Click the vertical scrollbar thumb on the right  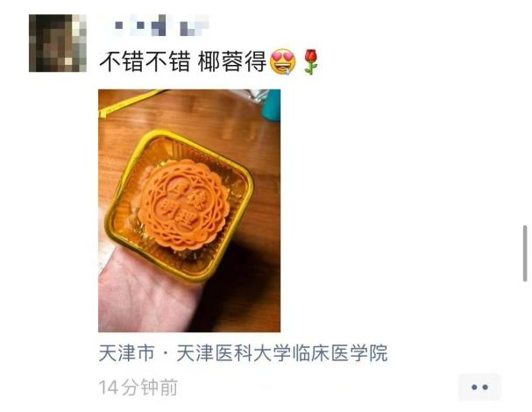(525, 253)
